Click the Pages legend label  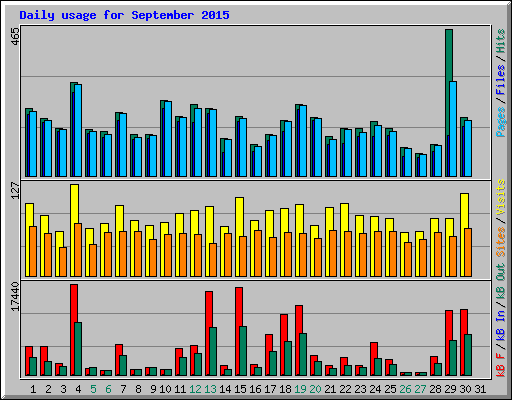coord(501,122)
